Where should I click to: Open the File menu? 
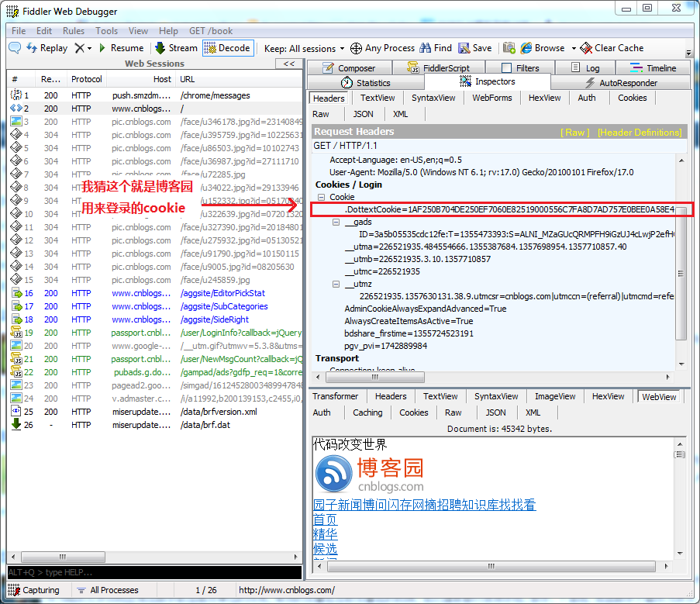coord(19,31)
